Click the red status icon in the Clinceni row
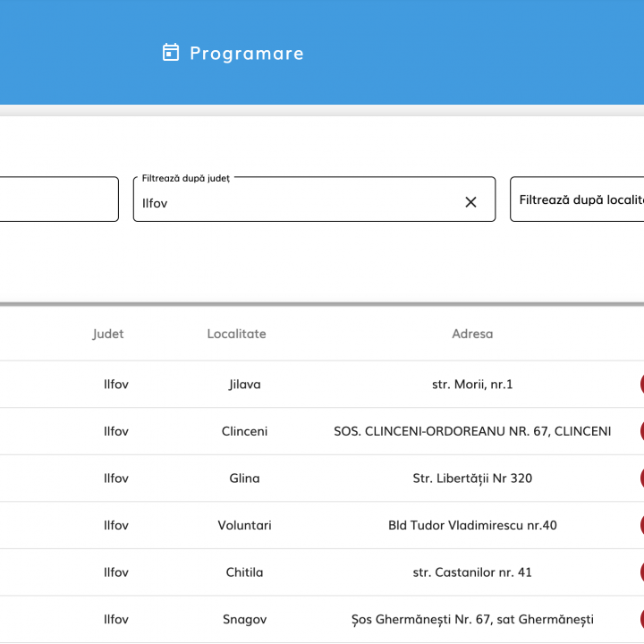Image resolution: width=644 pixels, height=644 pixels. coord(640,431)
